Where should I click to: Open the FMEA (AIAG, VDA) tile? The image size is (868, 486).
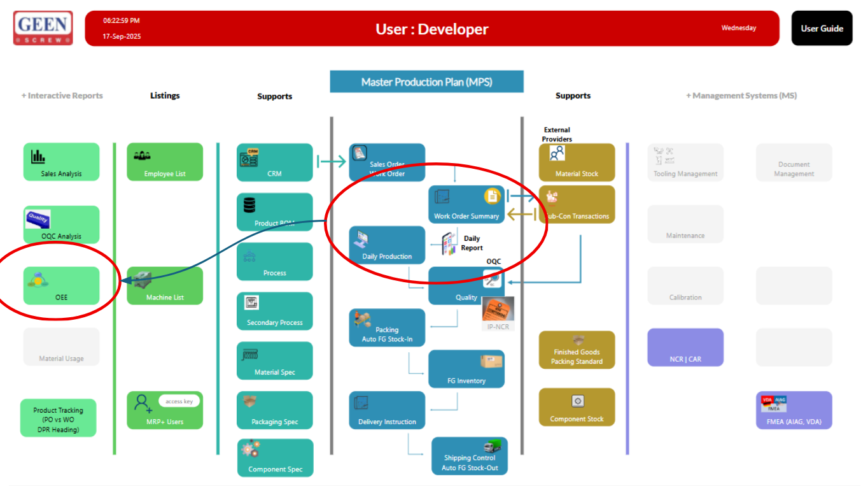coord(794,410)
